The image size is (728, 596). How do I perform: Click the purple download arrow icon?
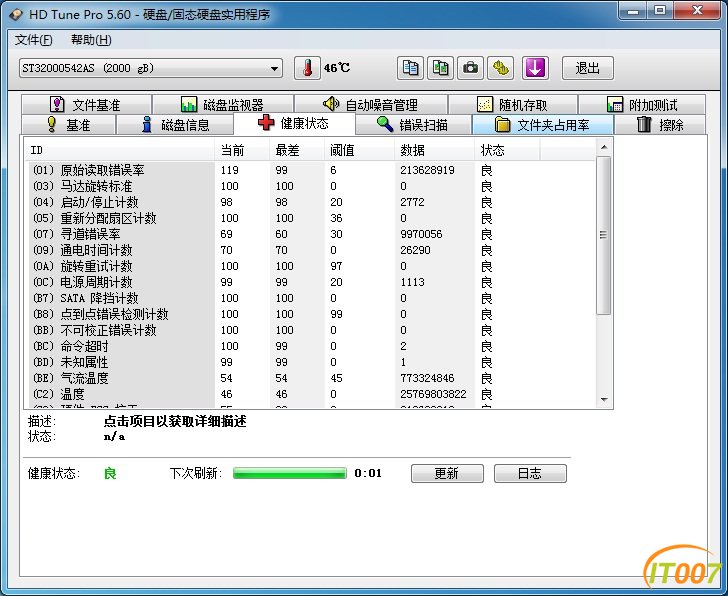[x=535, y=68]
